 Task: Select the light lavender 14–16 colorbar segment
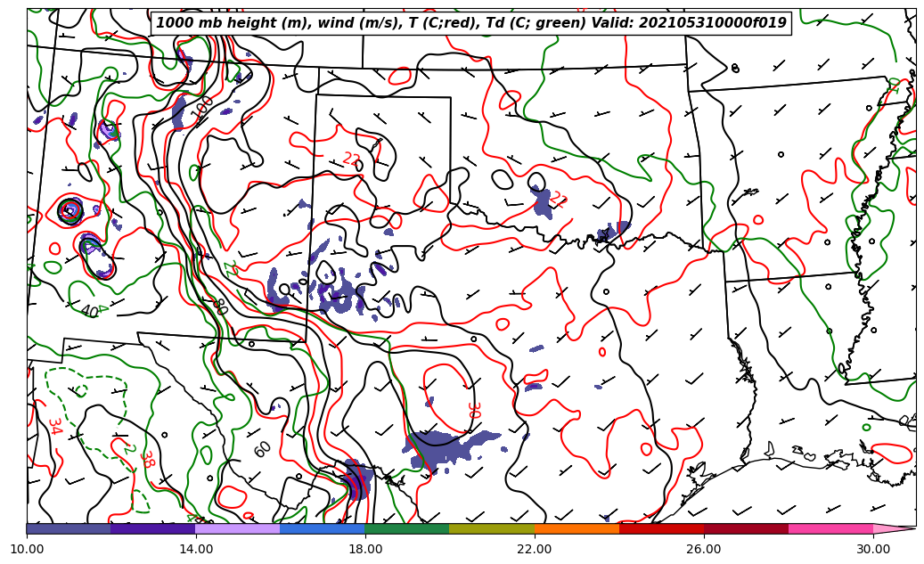point(238,528)
